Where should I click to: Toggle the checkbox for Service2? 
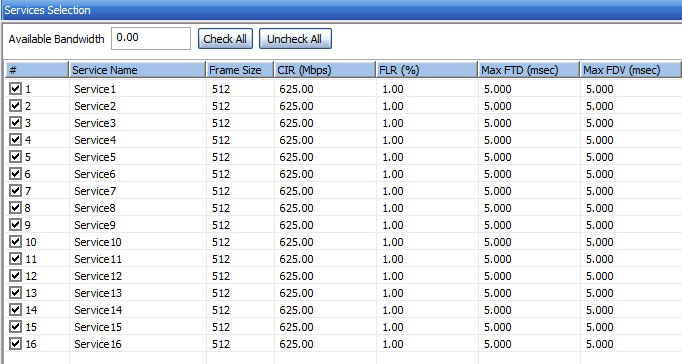[x=15, y=106]
